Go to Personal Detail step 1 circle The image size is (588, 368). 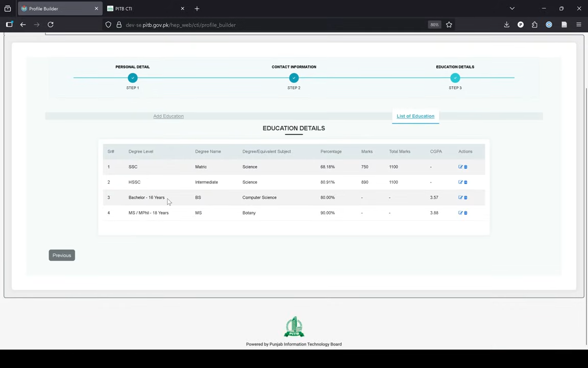click(x=133, y=78)
